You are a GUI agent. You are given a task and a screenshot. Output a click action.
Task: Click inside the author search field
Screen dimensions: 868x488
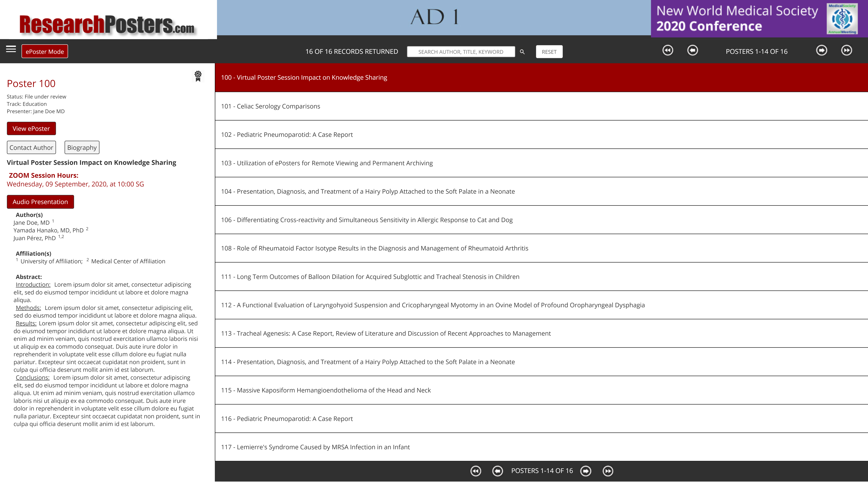click(x=461, y=52)
